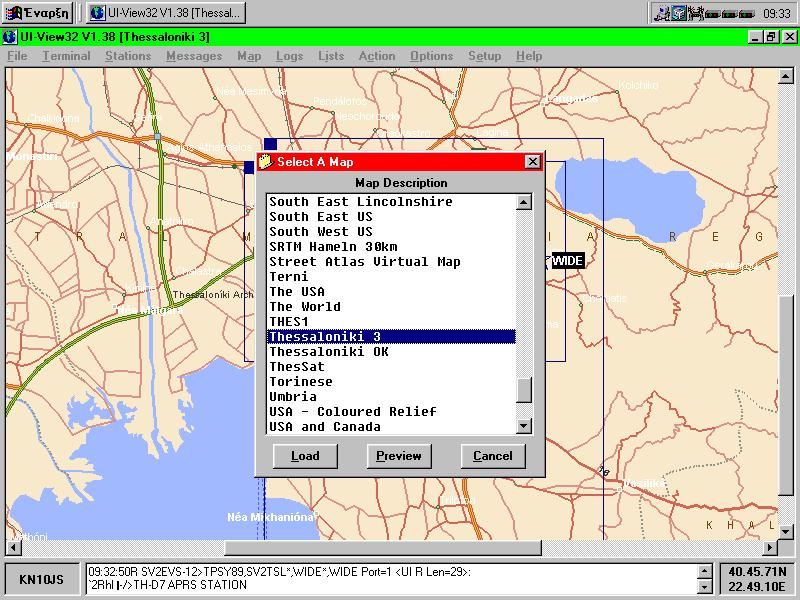Screen dimensions: 800x600
Task: Select THES1 map entry
Action: click(391, 321)
